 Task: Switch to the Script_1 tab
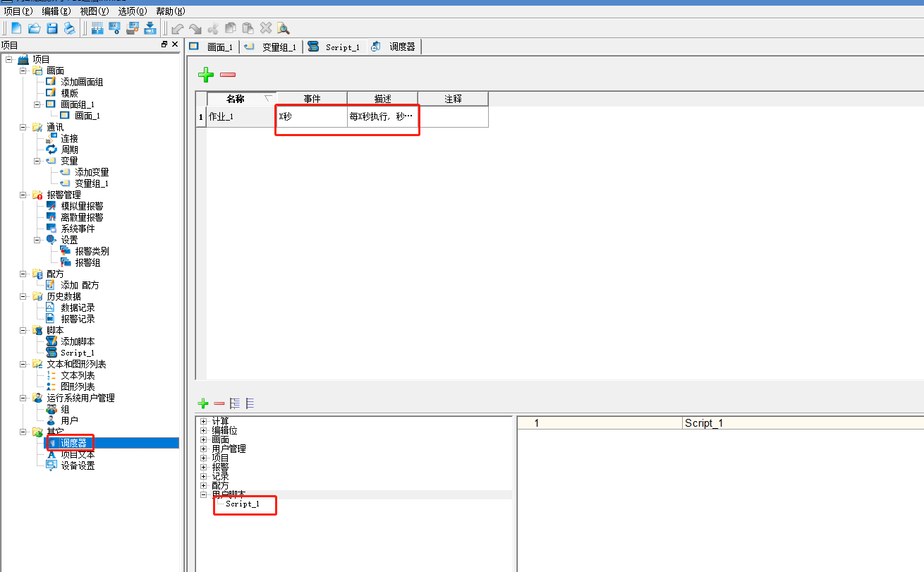(x=335, y=47)
